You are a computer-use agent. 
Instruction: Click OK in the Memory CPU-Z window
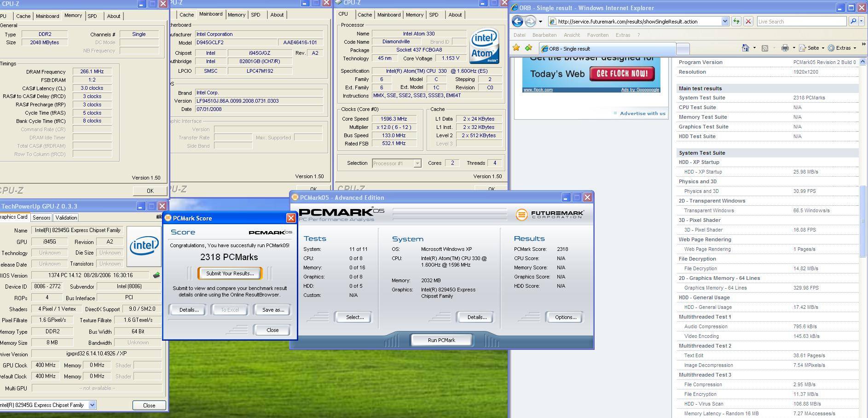[x=150, y=191]
